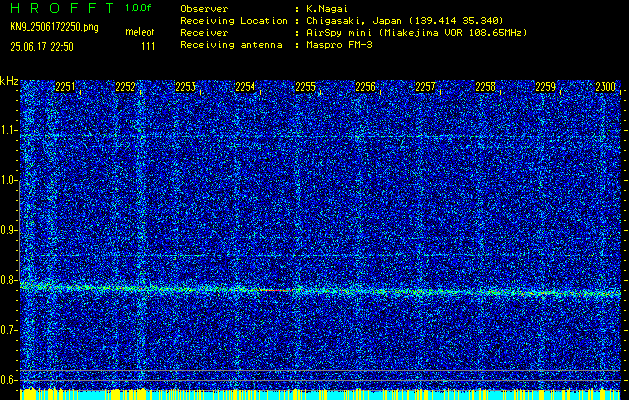The image size is (629, 400).
Task: Click the meteor count value 111
Action: coord(148,47)
